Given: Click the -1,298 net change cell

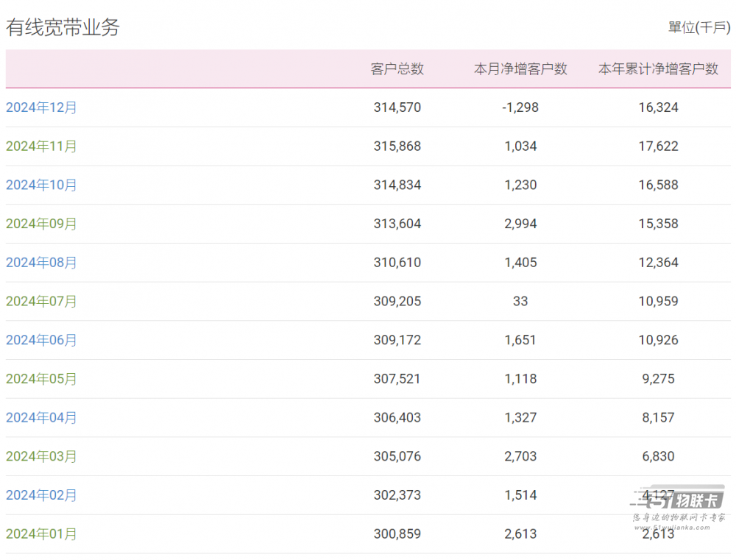Looking at the screenshot, I should click(520, 107).
